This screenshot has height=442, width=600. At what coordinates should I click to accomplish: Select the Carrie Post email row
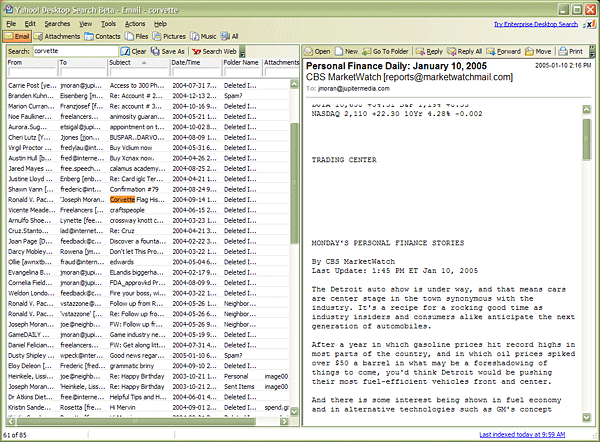tap(148, 85)
